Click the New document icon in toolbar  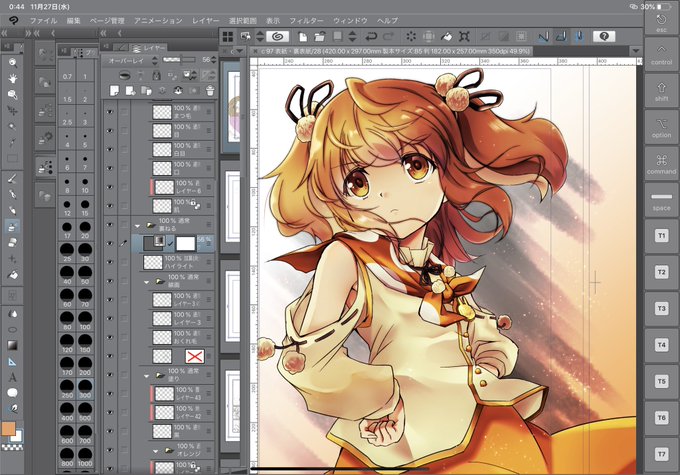[x=303, y=37]
